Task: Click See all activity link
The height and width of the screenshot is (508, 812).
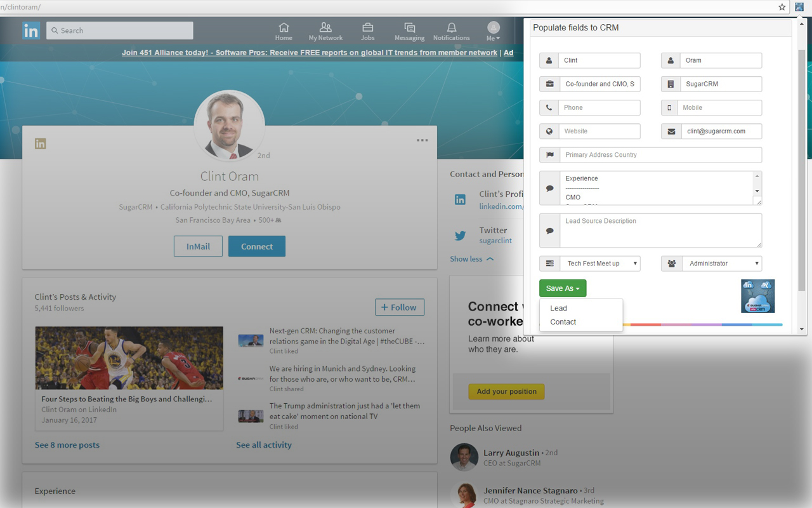Action: 264,445
